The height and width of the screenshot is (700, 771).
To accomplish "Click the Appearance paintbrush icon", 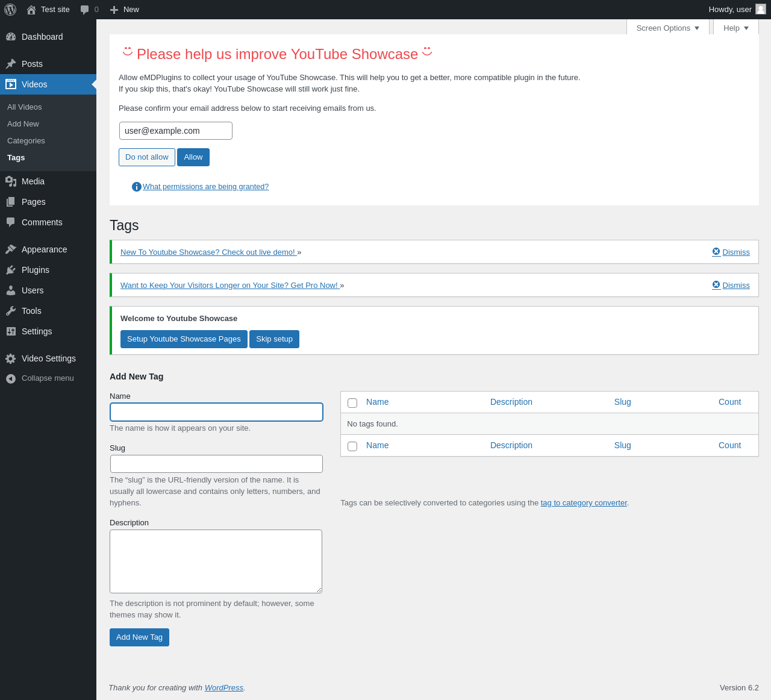I will point(11,249).
